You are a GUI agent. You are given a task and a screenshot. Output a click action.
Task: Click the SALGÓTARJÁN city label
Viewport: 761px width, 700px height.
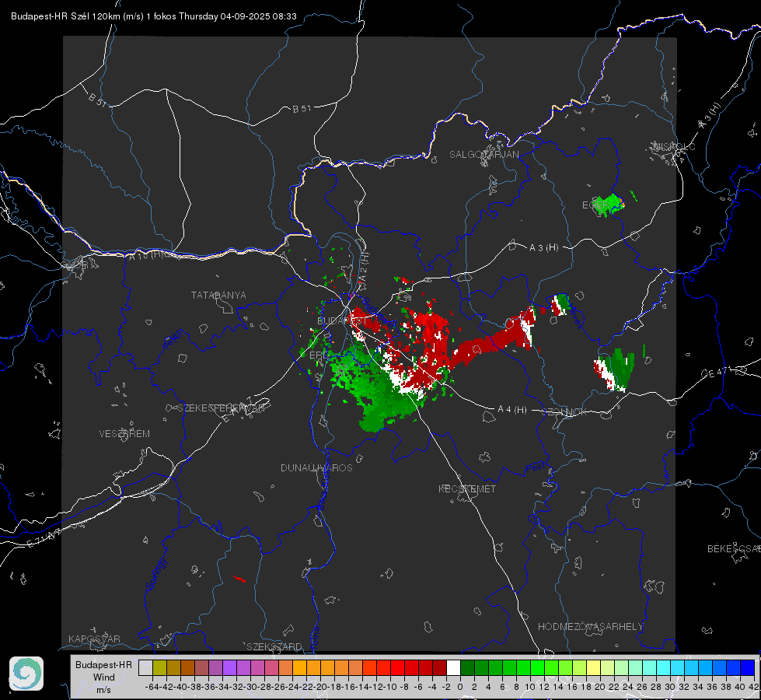click(483, 155)
